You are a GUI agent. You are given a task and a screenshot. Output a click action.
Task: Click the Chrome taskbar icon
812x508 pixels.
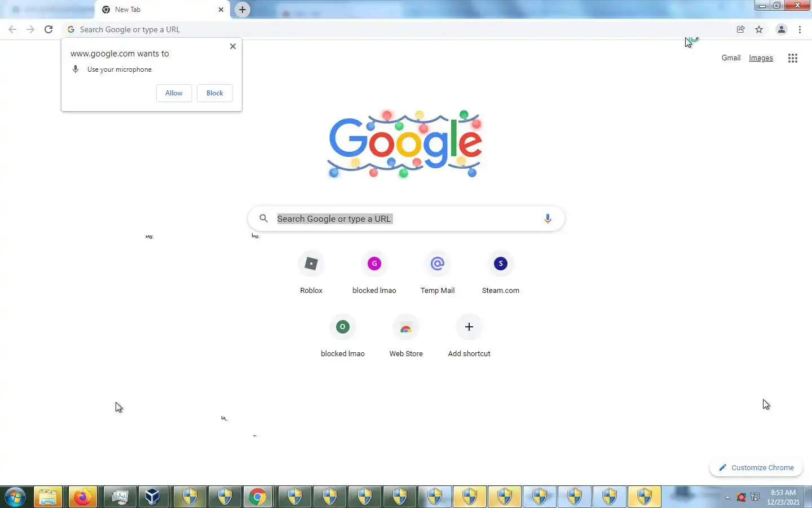pos(258,497)
